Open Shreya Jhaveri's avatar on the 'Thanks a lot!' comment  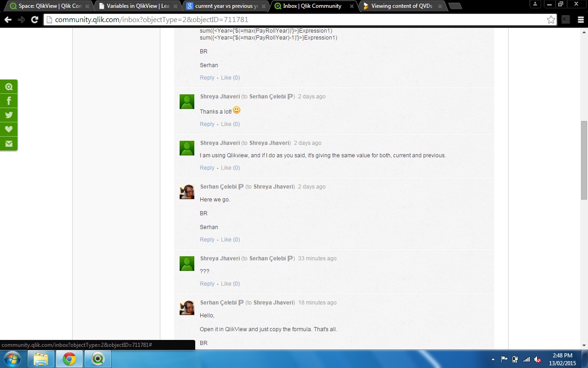(187, 102)
